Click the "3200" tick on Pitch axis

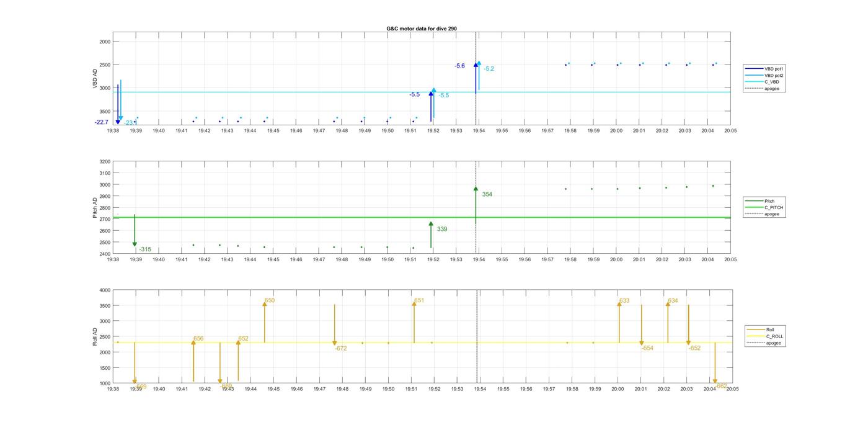pos(105,161)
